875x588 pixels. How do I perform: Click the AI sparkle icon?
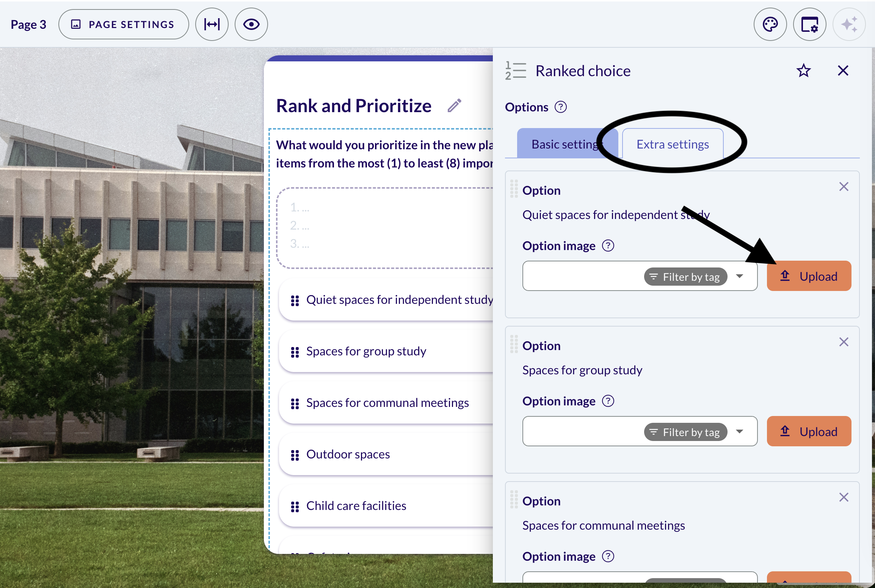click(849, 25)
